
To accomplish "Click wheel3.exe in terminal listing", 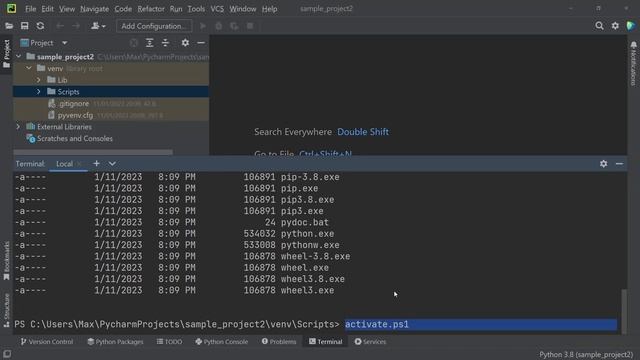I will [307, 291].
